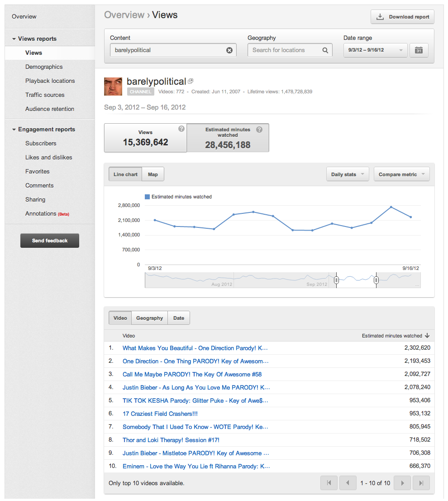Click the barelypolitical channel avatar
This screenshot has height=501, width=448.
coord(113,86)
